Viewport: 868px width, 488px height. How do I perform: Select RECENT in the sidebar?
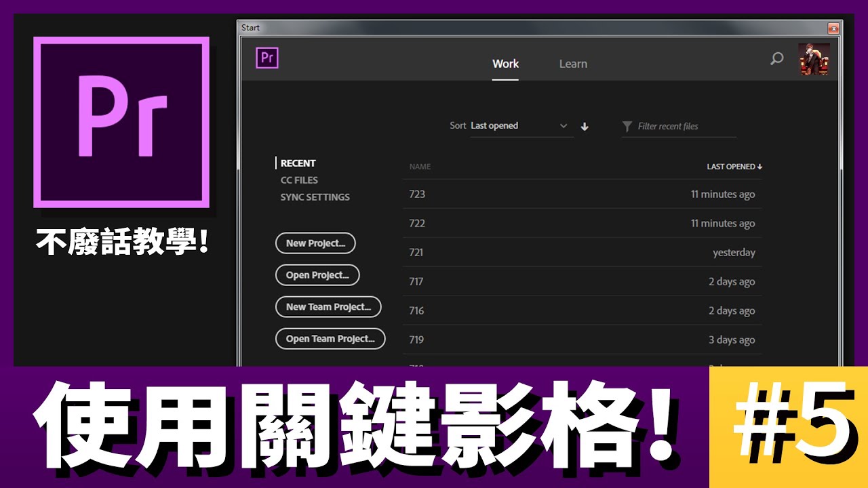tap(298, 163)
